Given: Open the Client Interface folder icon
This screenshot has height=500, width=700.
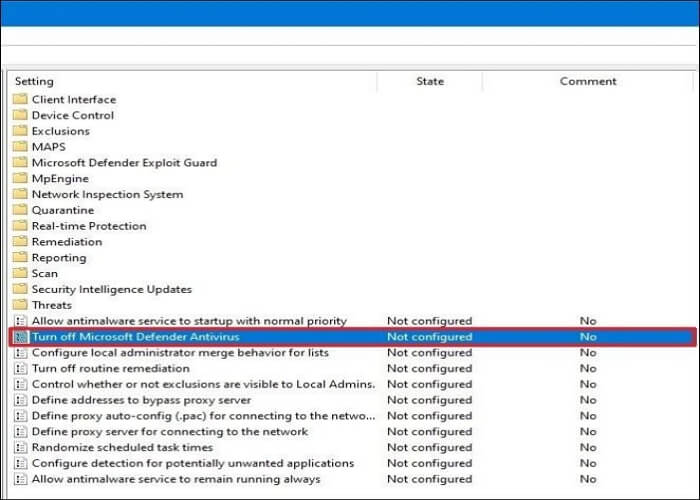Looking at the screenshot, I should point(20,99).
